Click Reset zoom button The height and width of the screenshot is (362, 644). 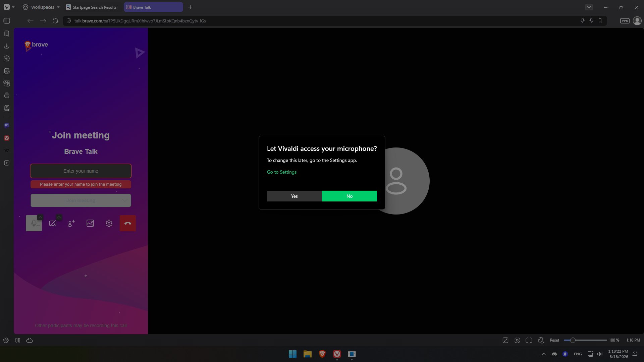pyautogui.click(x=554, y=340)
